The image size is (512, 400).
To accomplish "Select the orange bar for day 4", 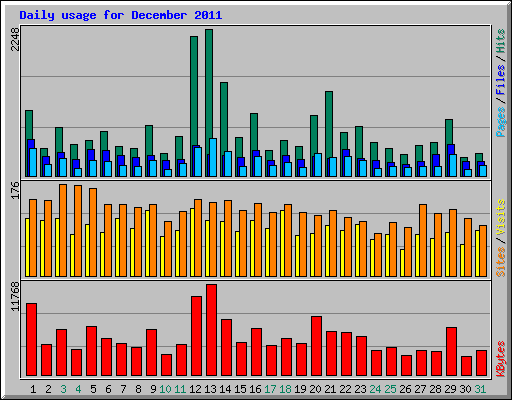I will [x=78, y=231].
